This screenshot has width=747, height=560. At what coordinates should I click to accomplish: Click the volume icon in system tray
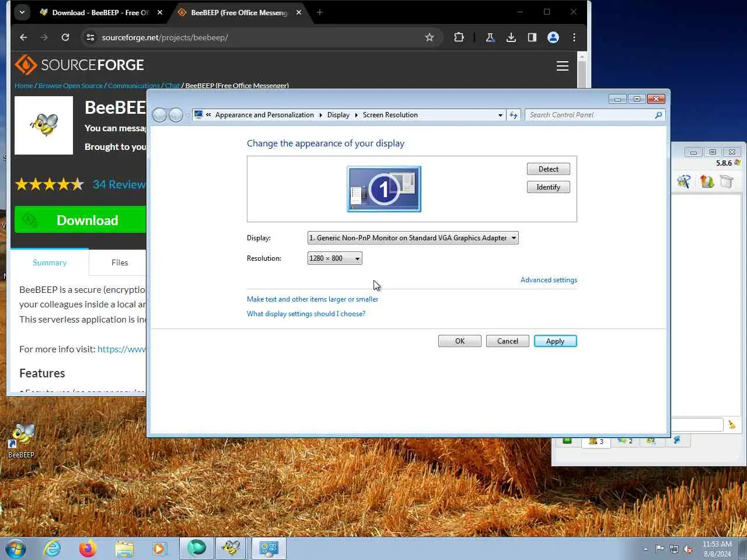[689, 549]
